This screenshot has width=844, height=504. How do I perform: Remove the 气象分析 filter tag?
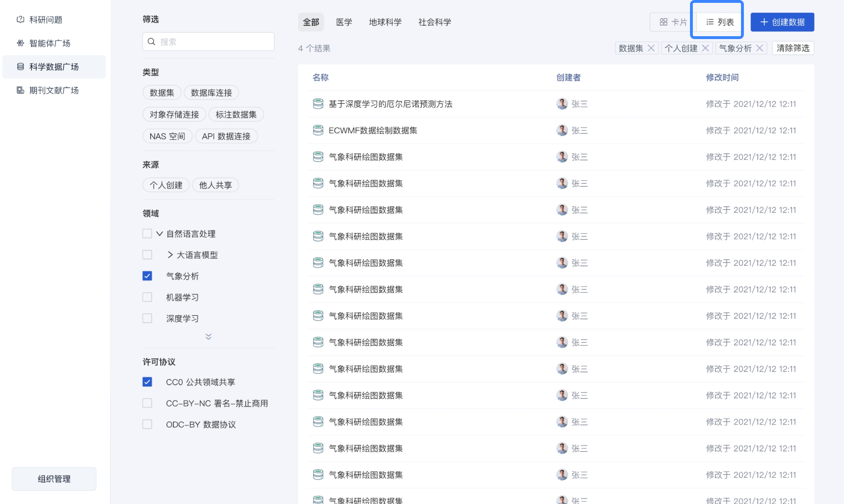click(760, 48)
